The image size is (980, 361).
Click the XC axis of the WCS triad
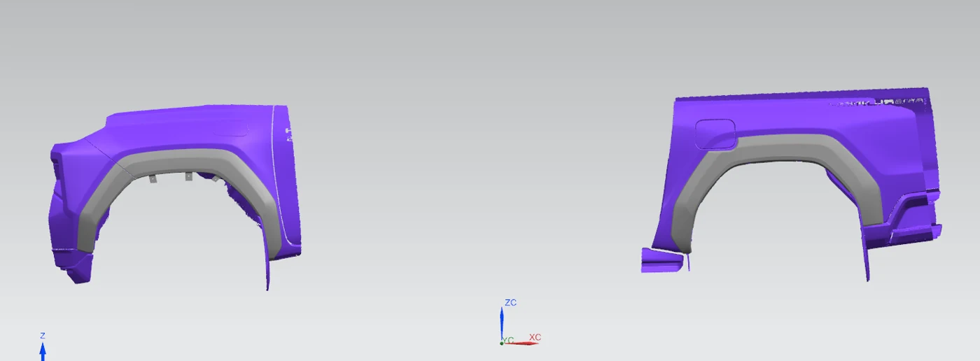tap(523, 342)
